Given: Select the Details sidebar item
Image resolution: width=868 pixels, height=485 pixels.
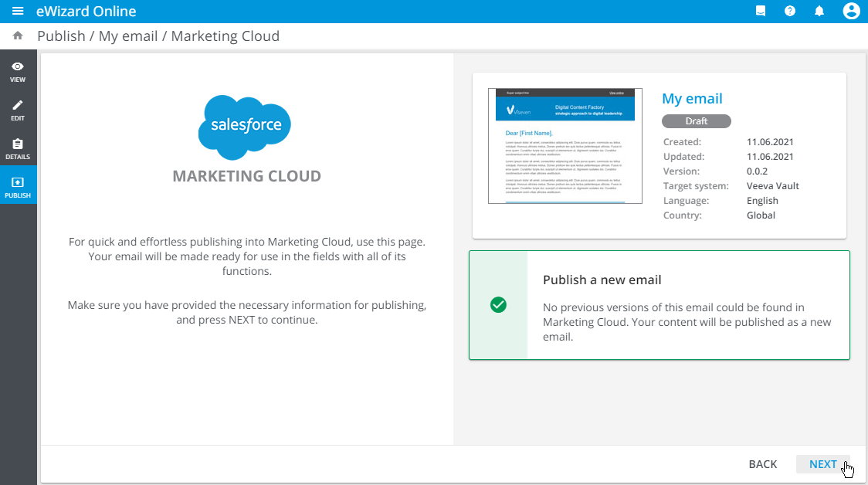Looking at the screenshot, I should [18, 149].
